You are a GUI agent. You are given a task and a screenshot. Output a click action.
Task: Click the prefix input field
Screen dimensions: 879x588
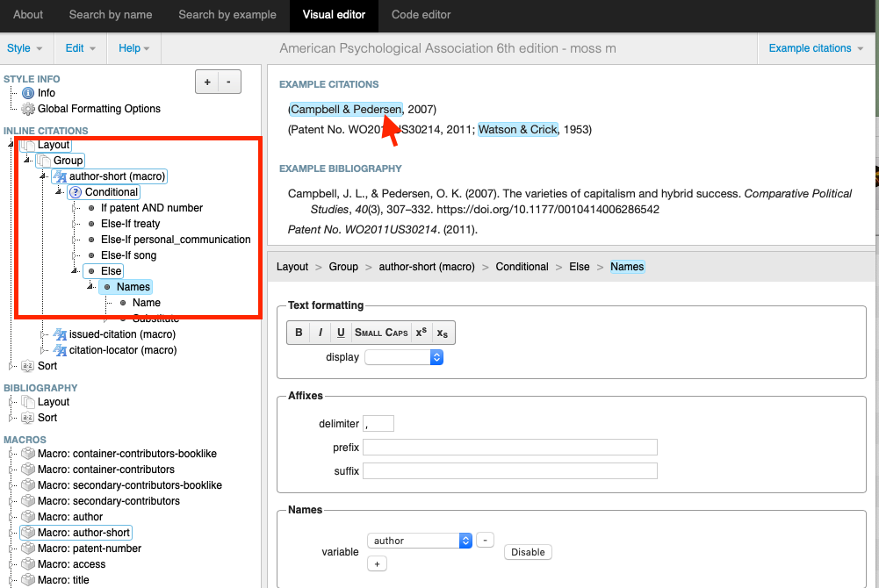(509, 448)
